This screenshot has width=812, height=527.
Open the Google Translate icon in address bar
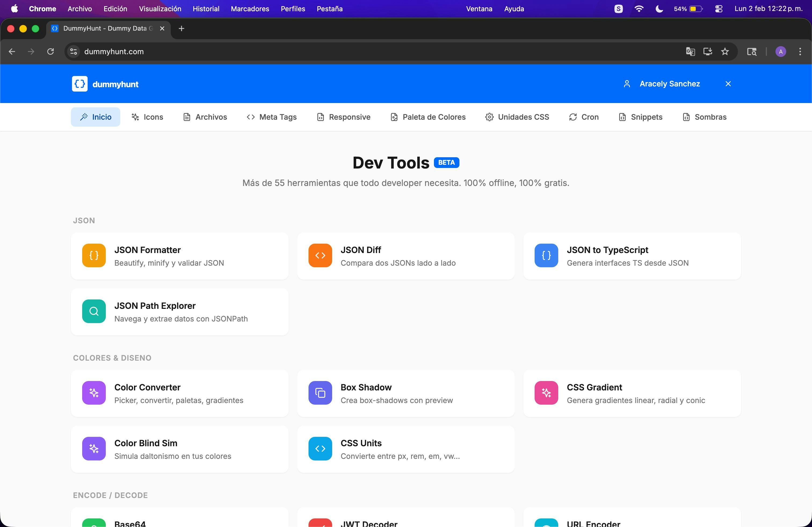click(x=690, y=52)
